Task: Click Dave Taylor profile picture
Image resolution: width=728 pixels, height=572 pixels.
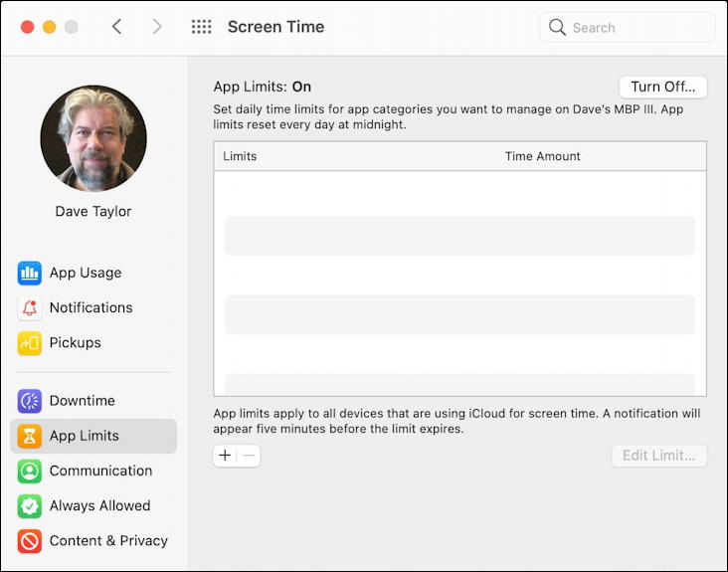Action: point(93,138)
